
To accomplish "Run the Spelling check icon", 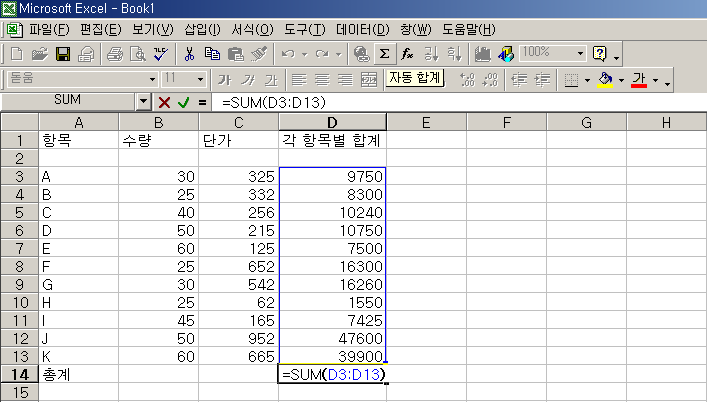I will click(161, 54).
